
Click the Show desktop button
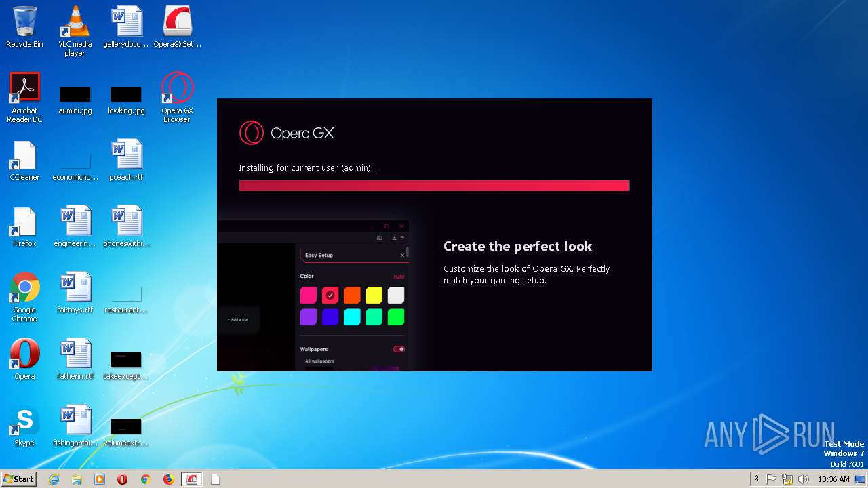861,479
